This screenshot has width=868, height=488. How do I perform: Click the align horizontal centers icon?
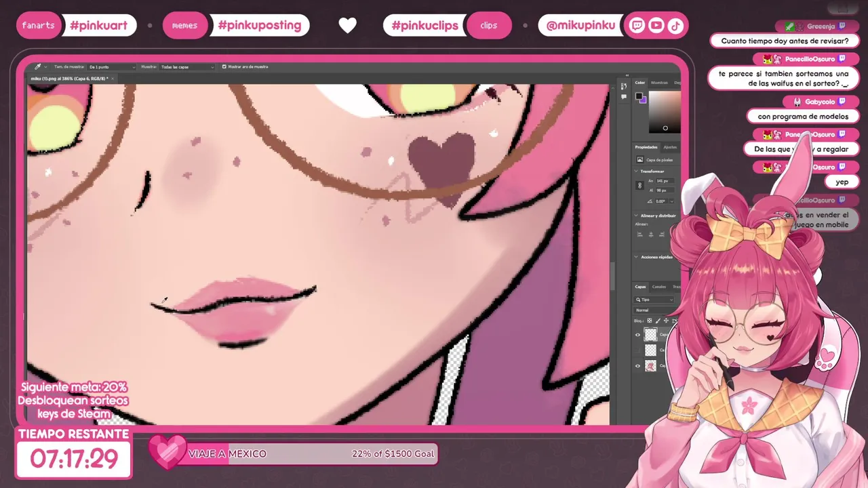(x=651, y=235)
